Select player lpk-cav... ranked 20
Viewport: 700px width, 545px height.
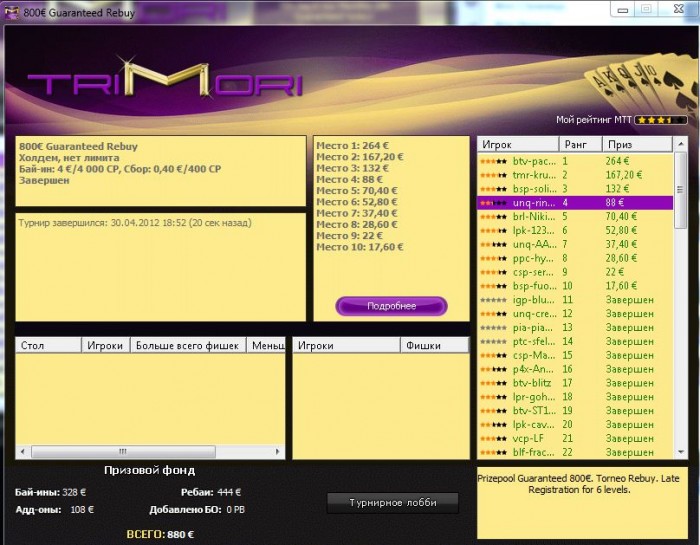coord(575,424)
